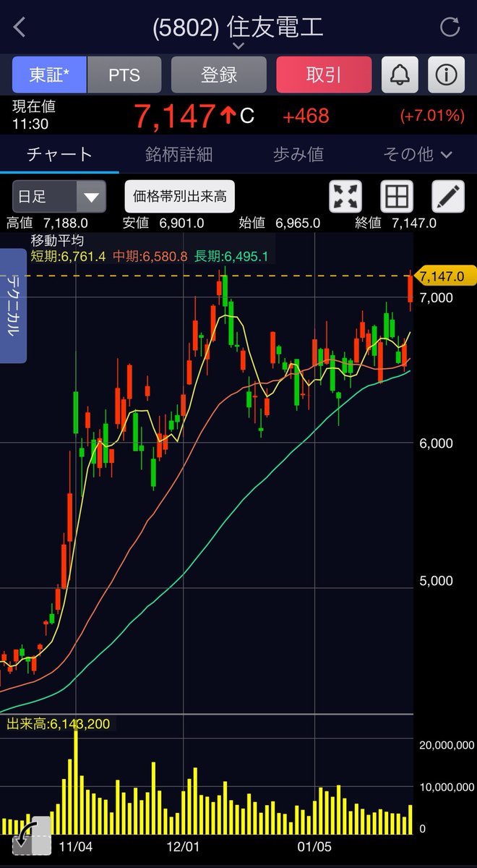Tap the 短期:6,761.4 moving average label
The height and width of the screenshot is (868, 477).
pyautogui.click(x=68, y=256)
